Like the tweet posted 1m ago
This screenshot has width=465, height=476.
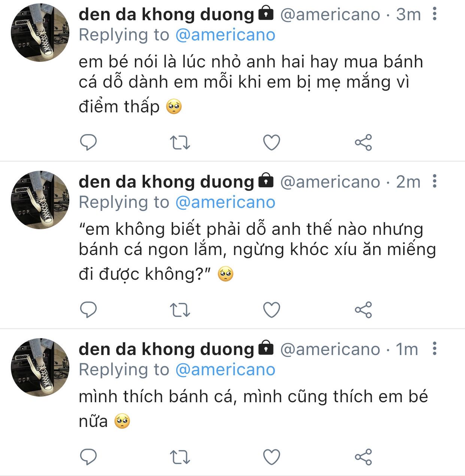tap(272, 457)
